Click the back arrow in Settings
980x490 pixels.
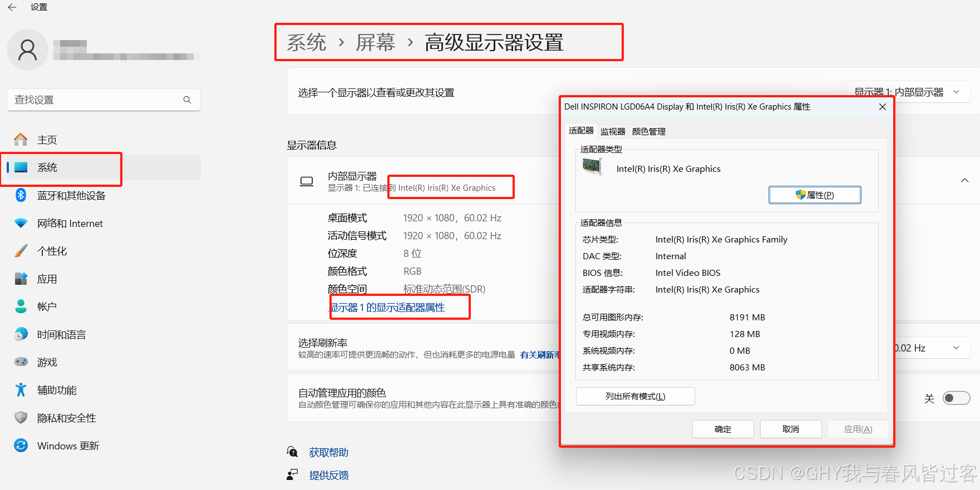(12, 7)
